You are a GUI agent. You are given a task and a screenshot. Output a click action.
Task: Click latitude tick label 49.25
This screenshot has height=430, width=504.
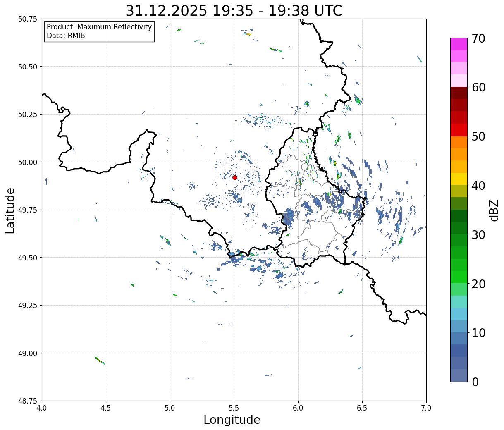28,306
